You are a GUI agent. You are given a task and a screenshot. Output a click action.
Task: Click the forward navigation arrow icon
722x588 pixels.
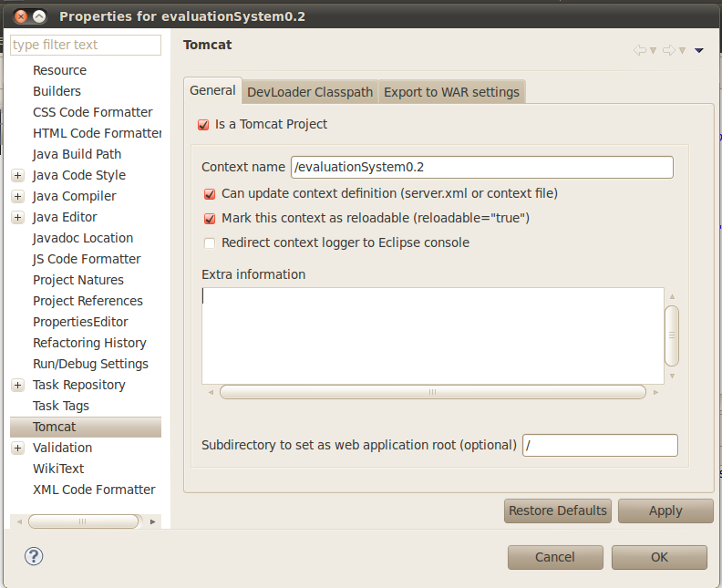point(669,50)
